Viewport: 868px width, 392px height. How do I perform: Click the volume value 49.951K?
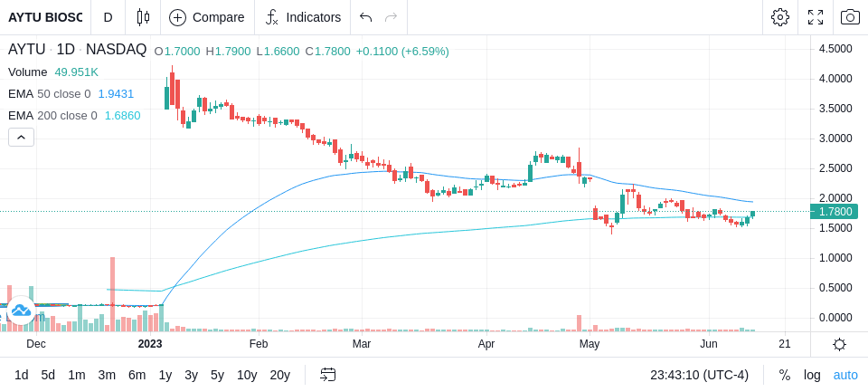point(76,72)
